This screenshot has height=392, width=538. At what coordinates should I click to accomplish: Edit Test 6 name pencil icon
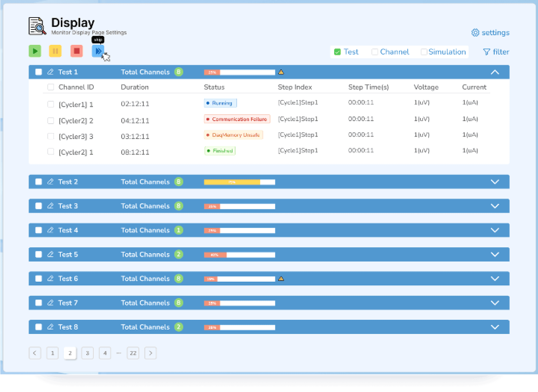pyautogui.click(x=50, y=278)
